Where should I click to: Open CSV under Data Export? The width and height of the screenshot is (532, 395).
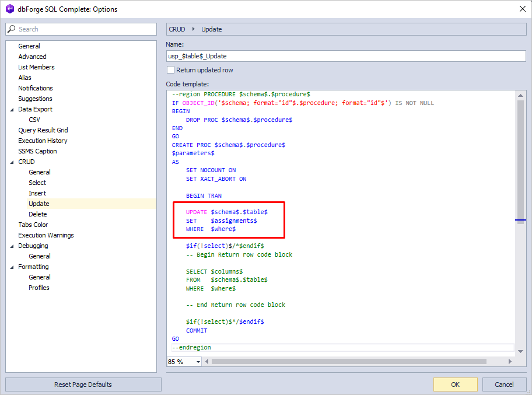pyautogui.click(x=34, y=120)
